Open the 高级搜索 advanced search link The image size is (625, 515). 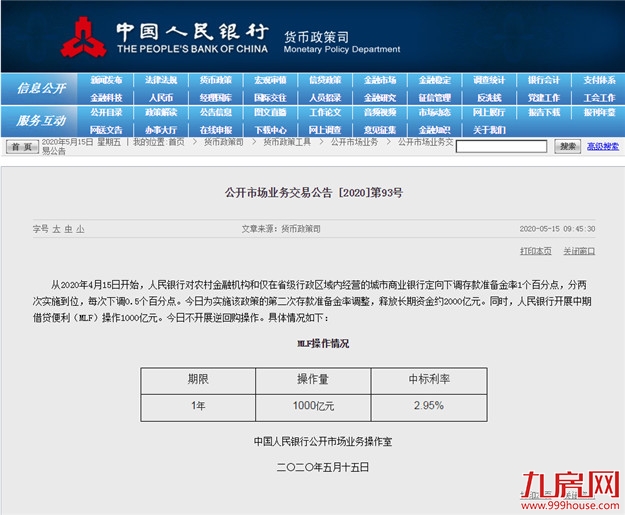pyautogui.click(x=603, y=146)
